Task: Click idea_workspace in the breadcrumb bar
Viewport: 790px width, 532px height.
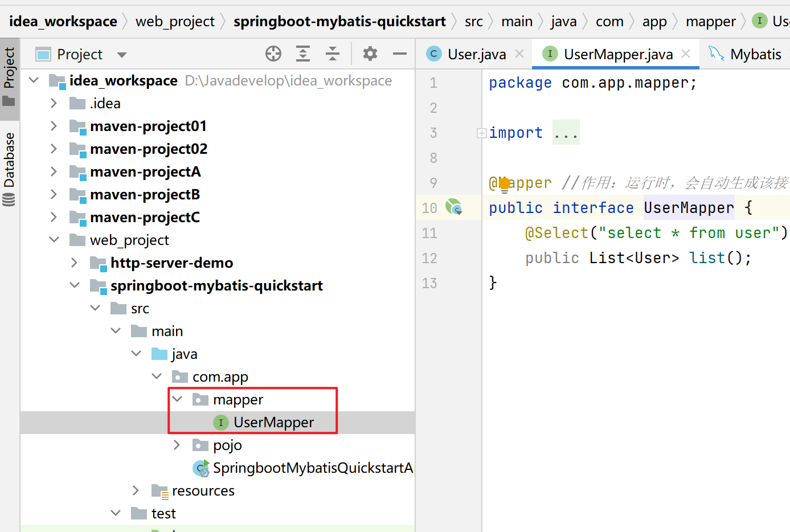Action: (x=63, y=22)
